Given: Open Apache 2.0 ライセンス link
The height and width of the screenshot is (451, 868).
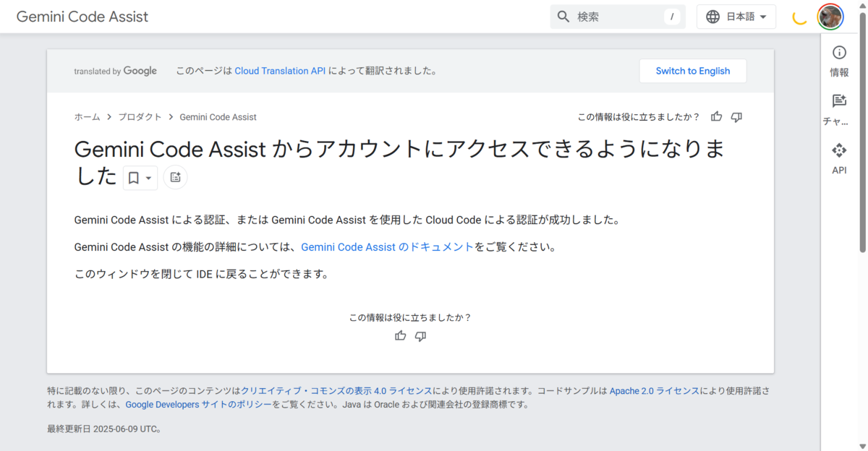Looking at the screenshot, I should pyautogui.click(x=655, y=390).
